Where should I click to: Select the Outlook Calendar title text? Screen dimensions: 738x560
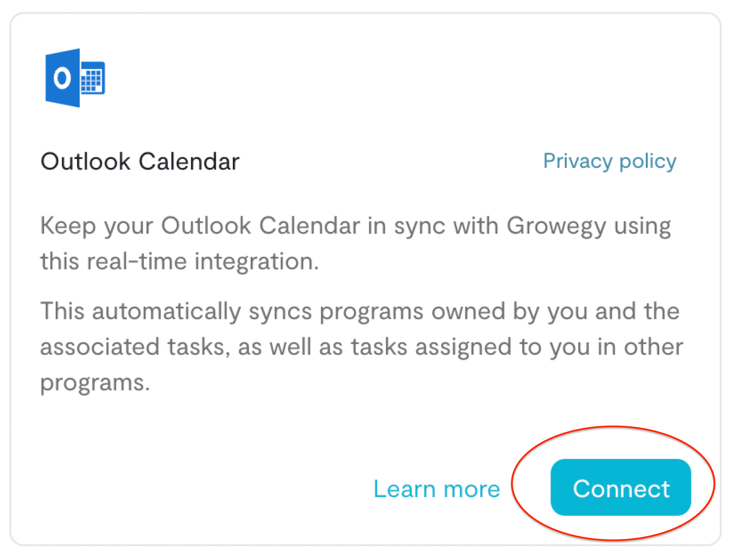(x=140, y=161)
